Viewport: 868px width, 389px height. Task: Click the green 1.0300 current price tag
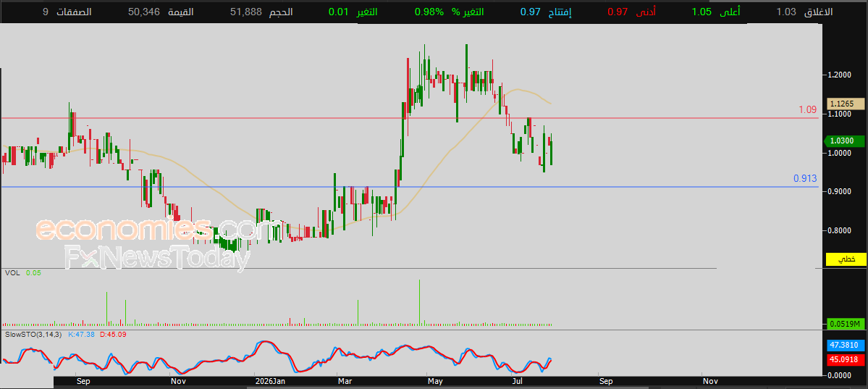pyautogui.click(x=844, y=141)
